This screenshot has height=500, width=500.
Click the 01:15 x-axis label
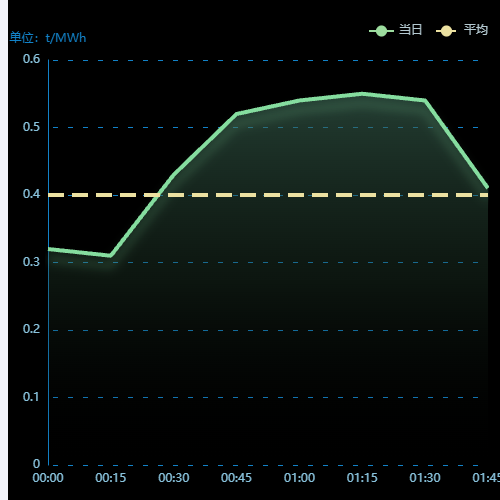pos(362,478)
